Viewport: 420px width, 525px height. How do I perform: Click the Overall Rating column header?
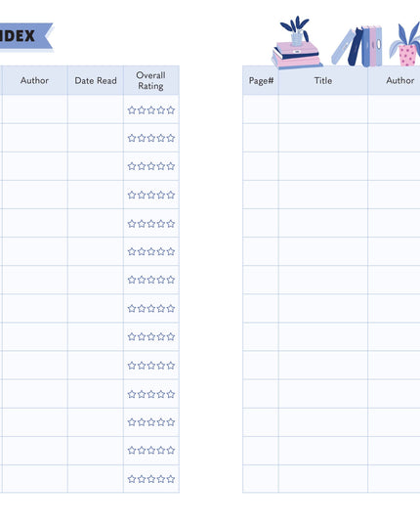click(151, 80)
